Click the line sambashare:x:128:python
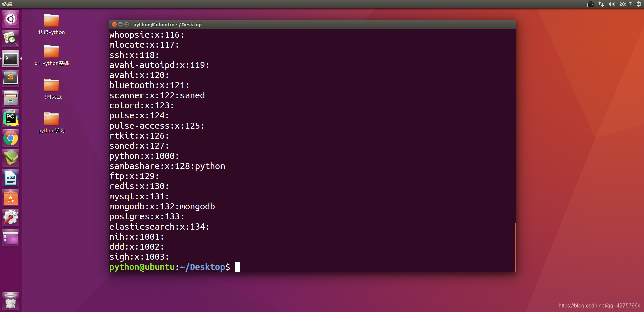This screenshot has height=312, width=644. pos(167,166)
